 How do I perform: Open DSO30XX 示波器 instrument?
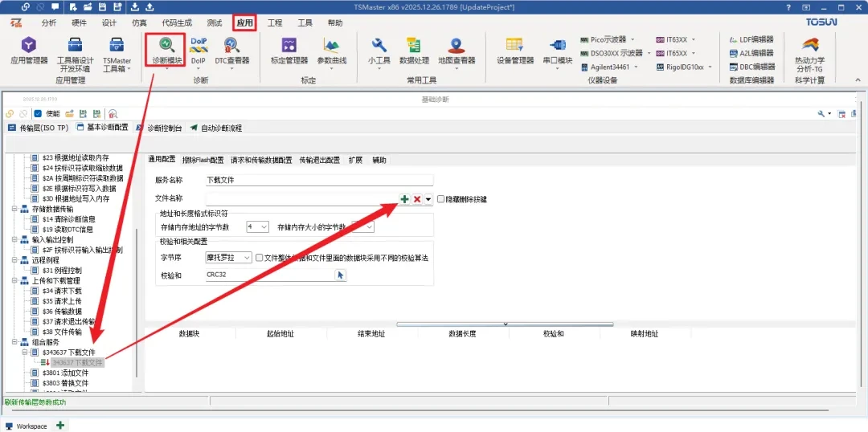pos(615,53)
